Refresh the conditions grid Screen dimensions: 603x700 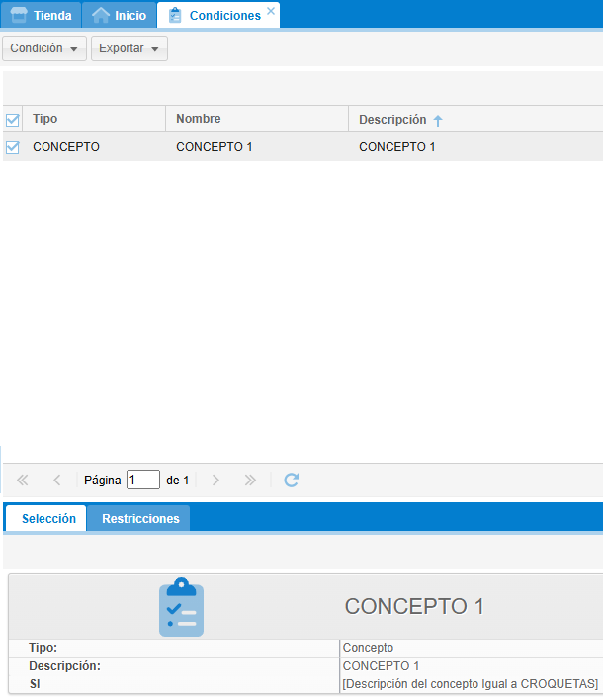point(292,480)
